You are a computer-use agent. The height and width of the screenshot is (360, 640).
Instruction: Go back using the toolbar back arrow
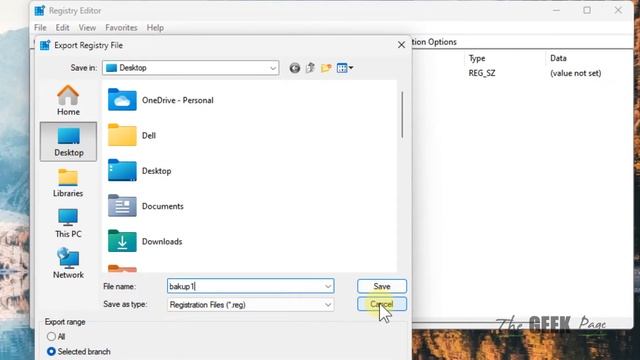tap(295, 68)
